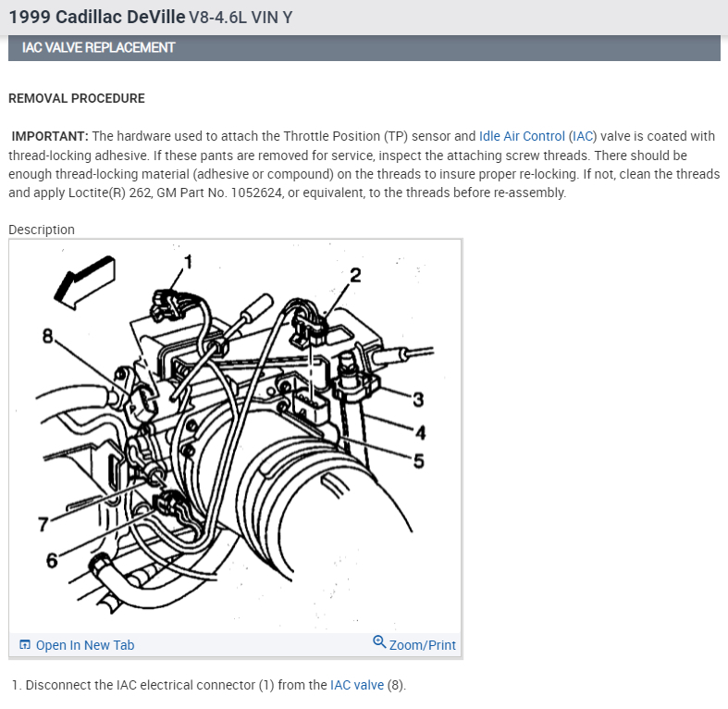Open the IAC valve link in step 1
The height and width of the screenshot is (709, 728).
[357, 685]
